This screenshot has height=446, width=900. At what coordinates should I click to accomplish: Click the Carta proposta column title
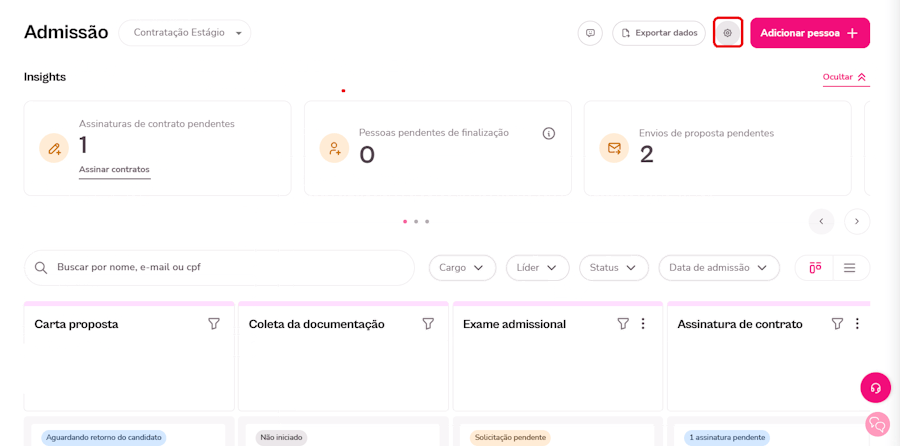(76, 324)
